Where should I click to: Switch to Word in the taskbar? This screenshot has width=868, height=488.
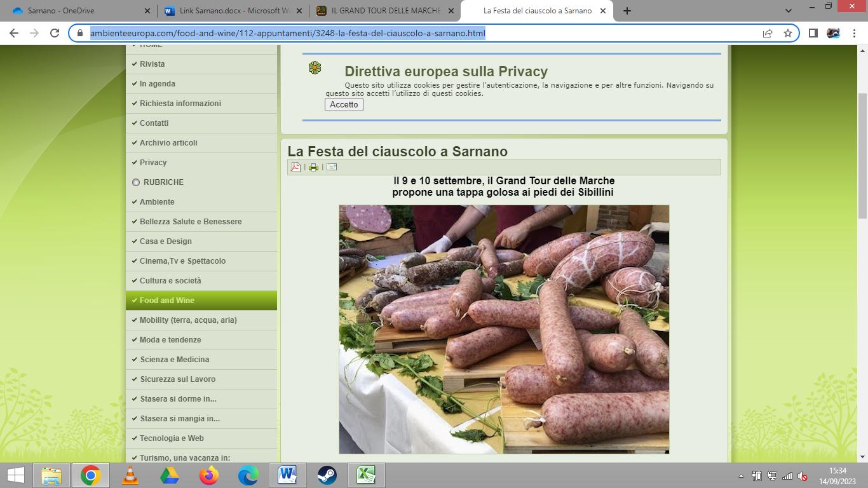pyautogui.click(x=288, y=475)
